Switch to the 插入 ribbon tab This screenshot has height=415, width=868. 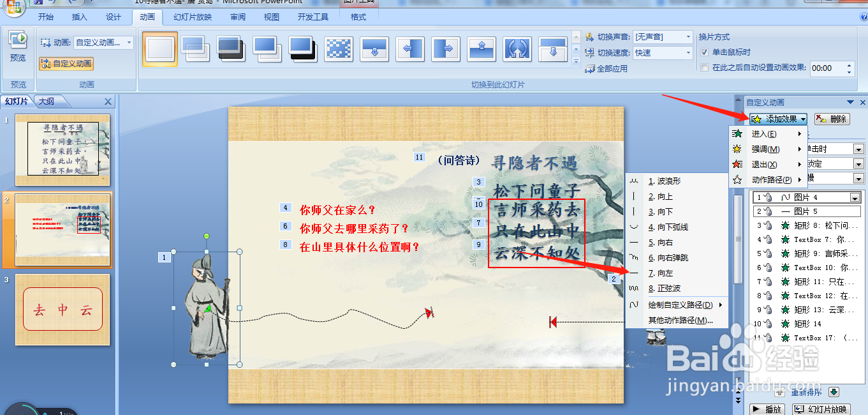pos(80,17)
